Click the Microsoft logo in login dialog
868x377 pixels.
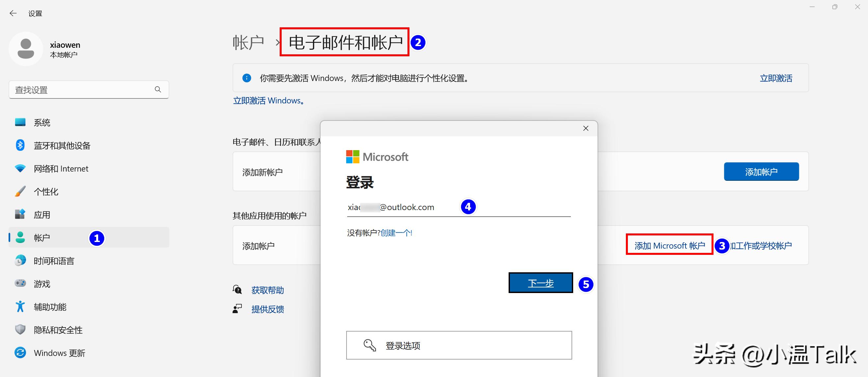click(377, 157)
